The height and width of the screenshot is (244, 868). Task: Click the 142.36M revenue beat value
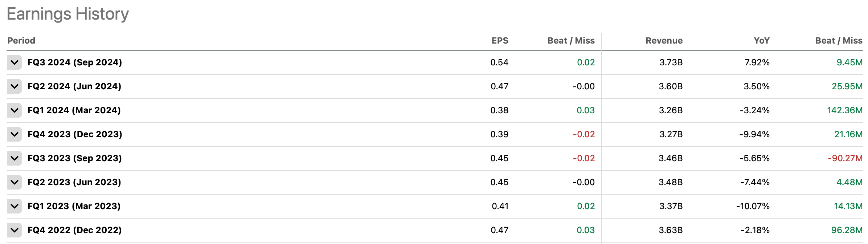click(844, 110)
